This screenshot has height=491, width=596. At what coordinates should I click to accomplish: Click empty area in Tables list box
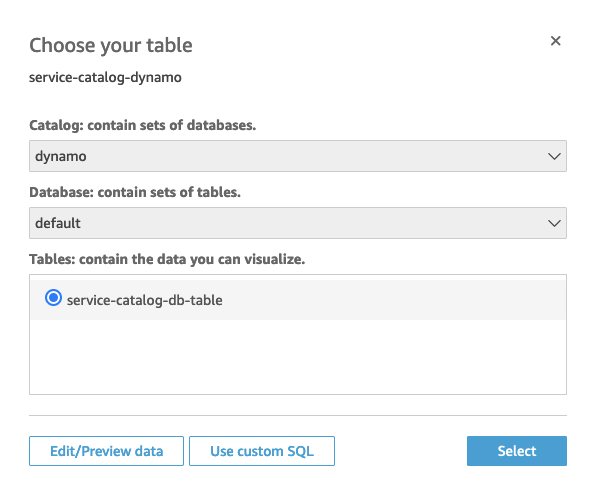(x=298, y=356)
